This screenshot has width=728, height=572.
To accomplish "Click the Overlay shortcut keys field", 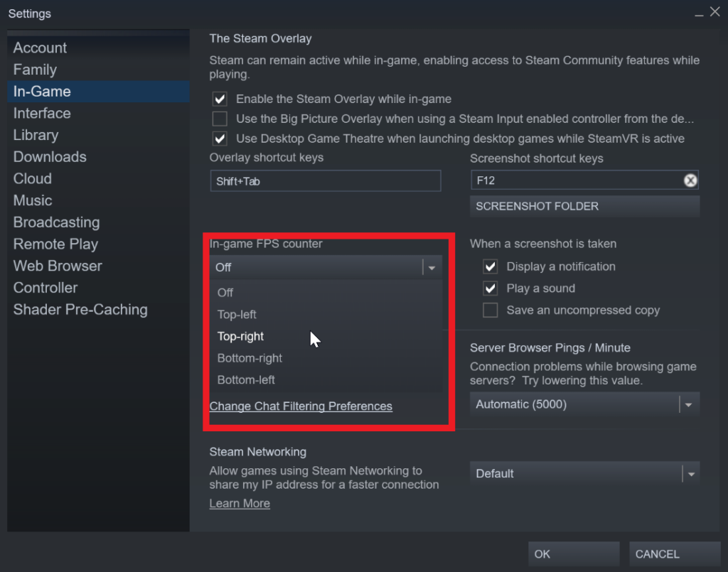I will (325, 180).
